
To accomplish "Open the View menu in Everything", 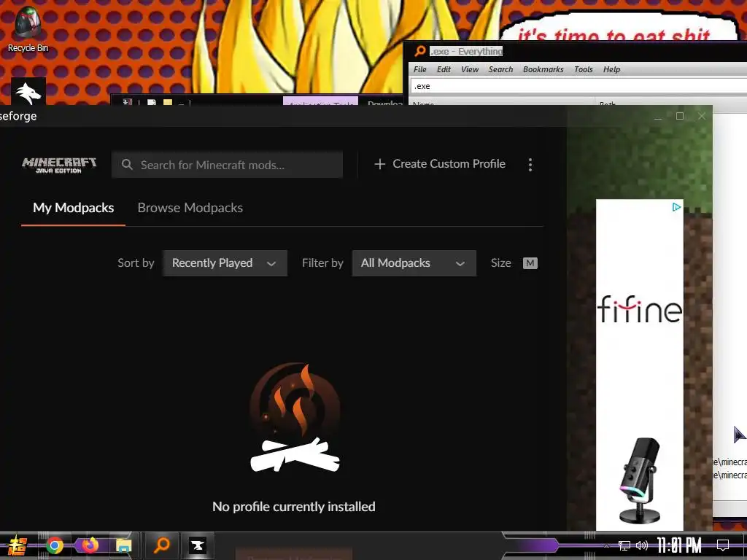I will 469,69.
